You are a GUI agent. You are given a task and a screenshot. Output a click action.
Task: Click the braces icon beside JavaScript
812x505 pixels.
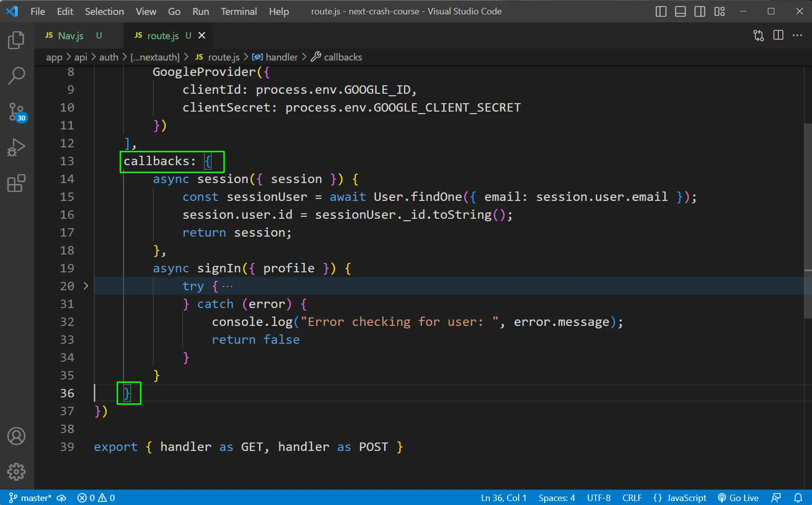pyautogui.click(x=658, y=498)
